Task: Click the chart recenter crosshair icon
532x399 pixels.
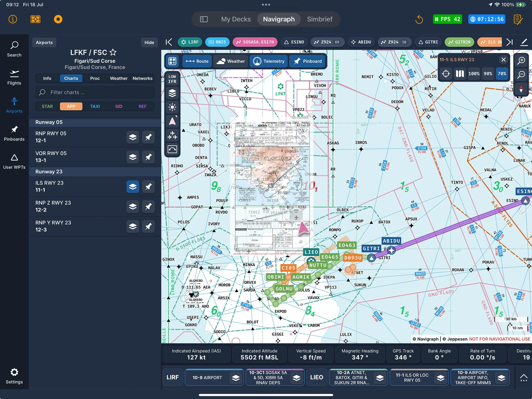Action: 446,74
